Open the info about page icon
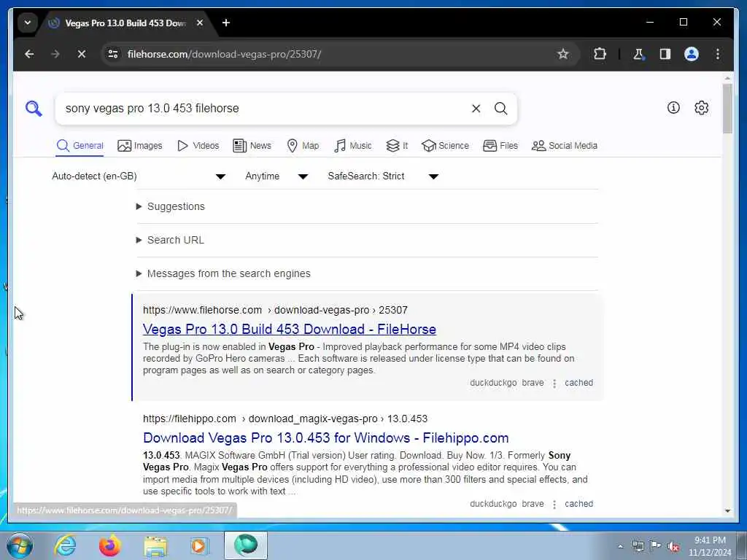747x560 pixels. tap(673, 108)
